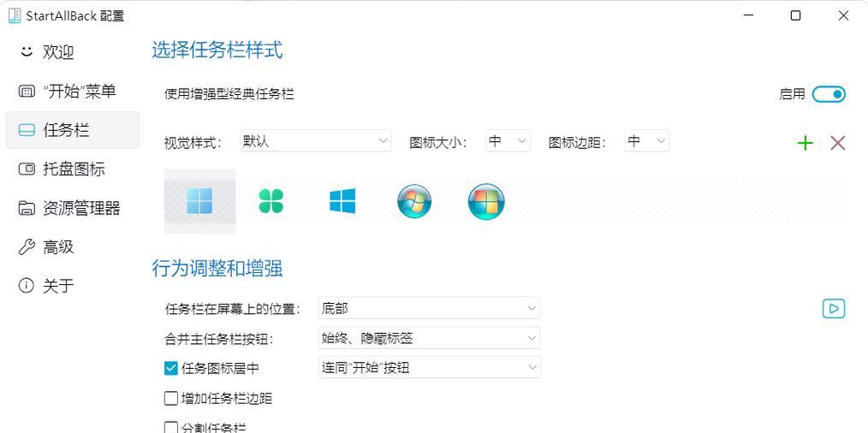
Task: Close the StartAllBack 配置 window
Action: coord(843,15)
